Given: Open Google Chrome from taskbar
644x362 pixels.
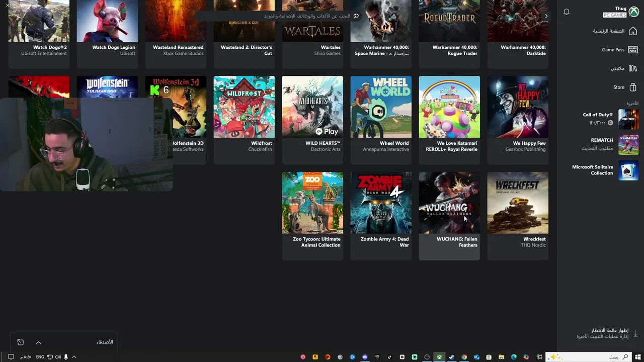Looking at the screenshot, I should tap(464, 357).
